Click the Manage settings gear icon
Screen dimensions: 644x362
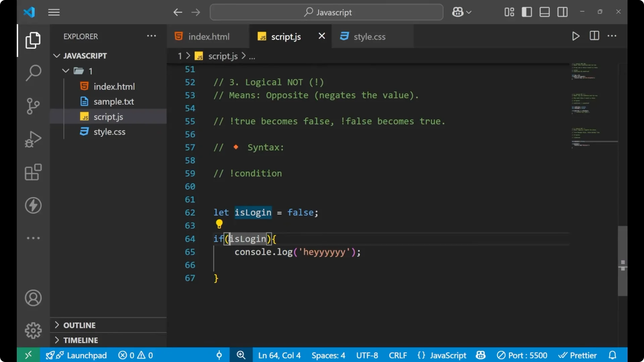[33, 330]
